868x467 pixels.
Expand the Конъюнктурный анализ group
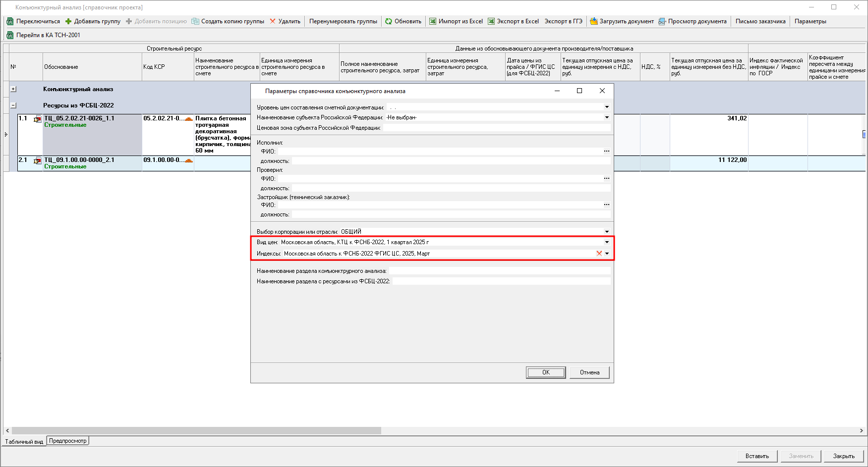click(13, 89)
